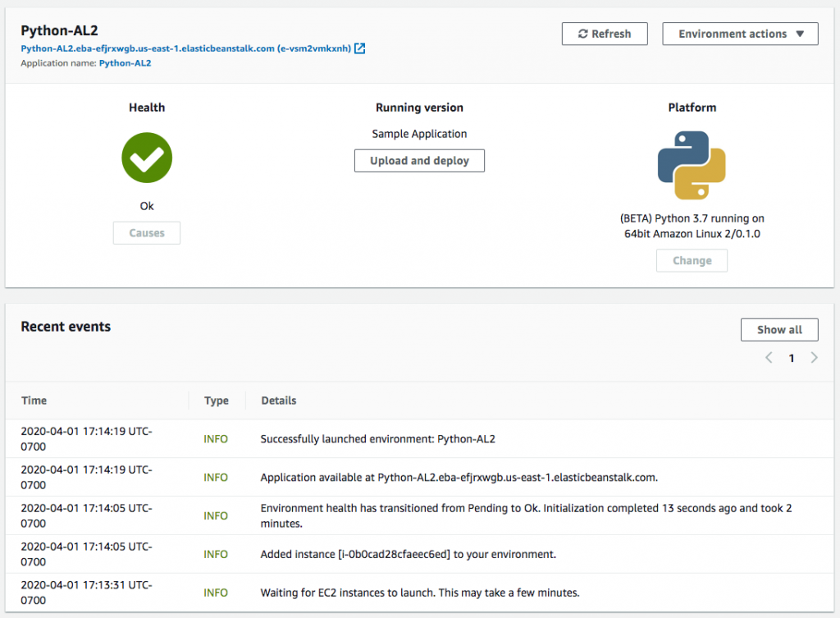
Task: Select 'Added instance [i-0b0cad28cfaeec6ed]' event detail
Action: coord(409,554)
